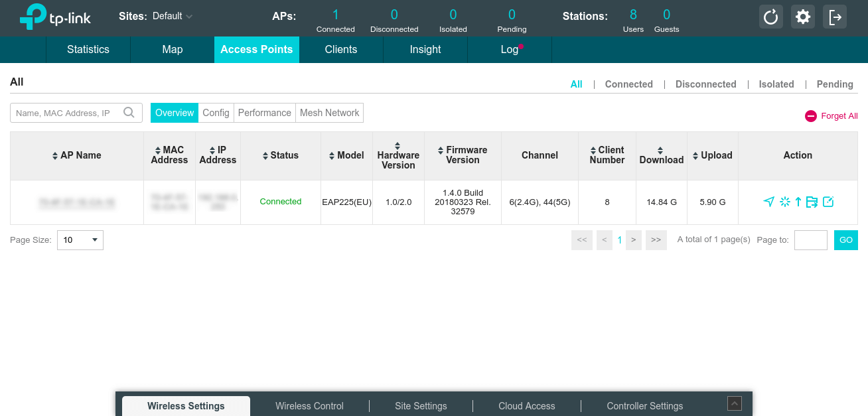The image size is (868, 416).
Task: Select the Performance view tab
Action: tap(264, 113)
